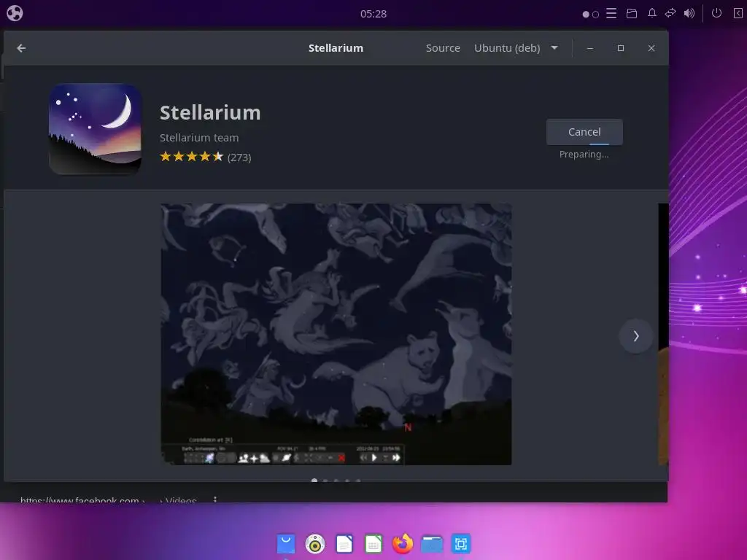This screenshot has height=560, width=747.
Task: Maximize the software center window
Action: pyautogui.click(x=620, y=48)
